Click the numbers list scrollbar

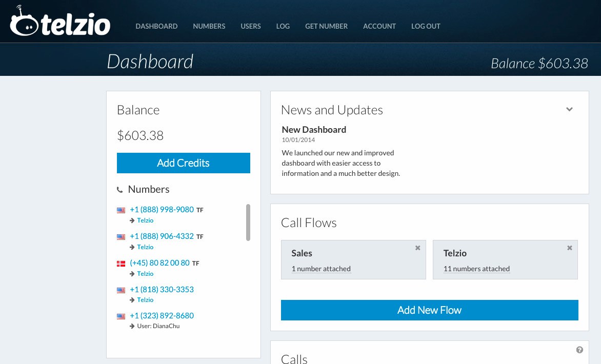[x=248, y=222]
